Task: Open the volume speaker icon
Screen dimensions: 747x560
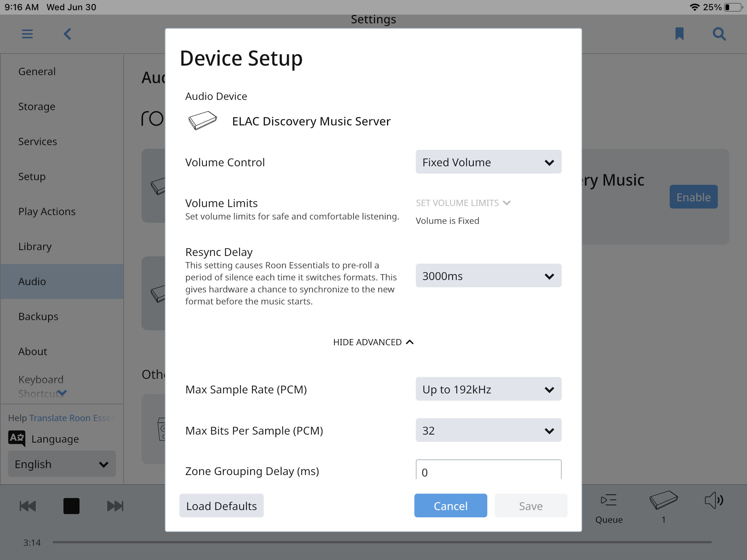Action: point(714,500)
